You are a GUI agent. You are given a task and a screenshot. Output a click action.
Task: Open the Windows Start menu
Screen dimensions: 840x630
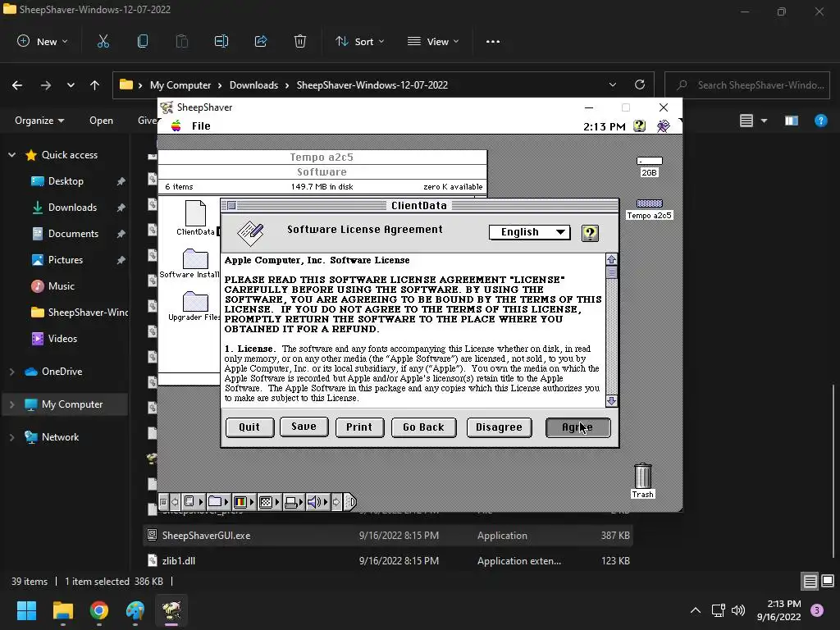pyautogui.click(x=26, y=610)
